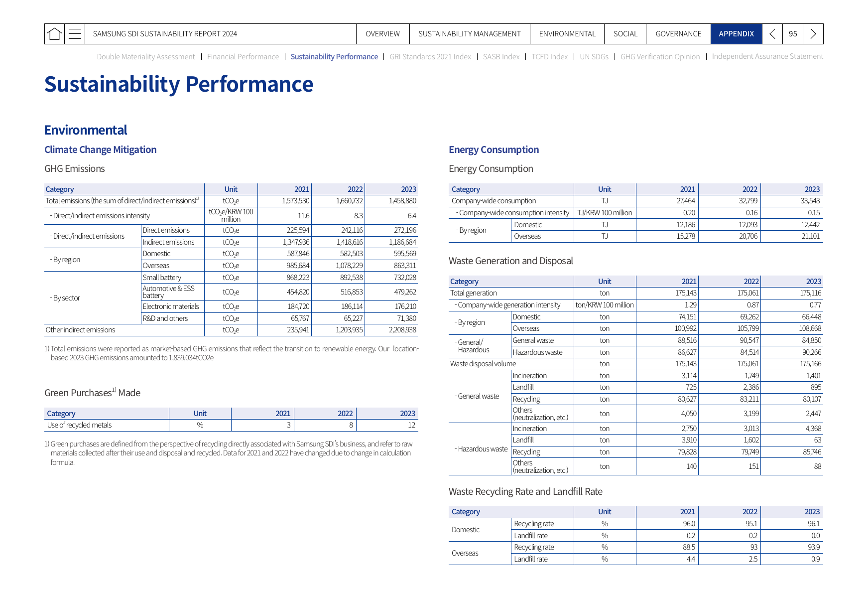Select total emissions 2023 value 1,458,880

pos(402,201)
